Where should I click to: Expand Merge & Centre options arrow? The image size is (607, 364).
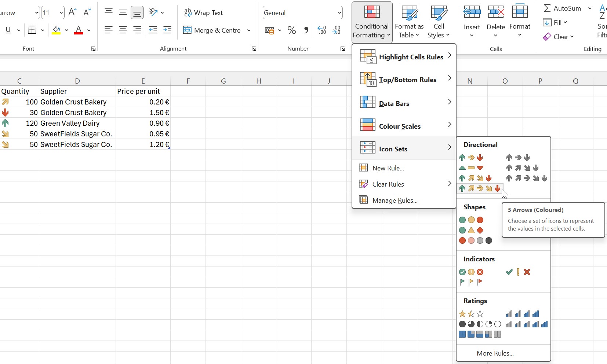(x=249, y=30)
